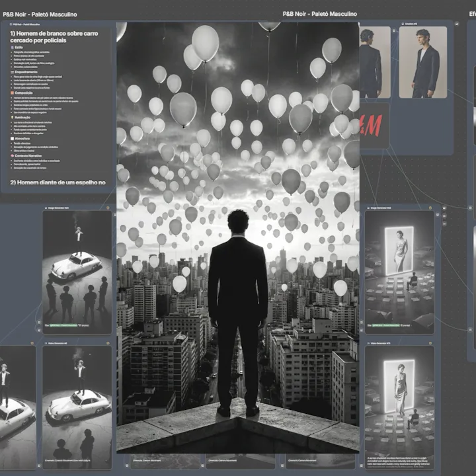The width and height of the screenshot is (476, 476).
Task: Select the top-center P&B Noir - Paletó Masculino group title
Action: [x=320, y=14]
